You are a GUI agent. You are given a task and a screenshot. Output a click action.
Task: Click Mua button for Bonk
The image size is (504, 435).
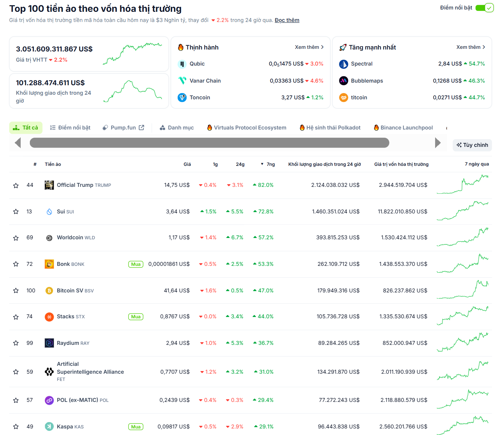[136, 264]
